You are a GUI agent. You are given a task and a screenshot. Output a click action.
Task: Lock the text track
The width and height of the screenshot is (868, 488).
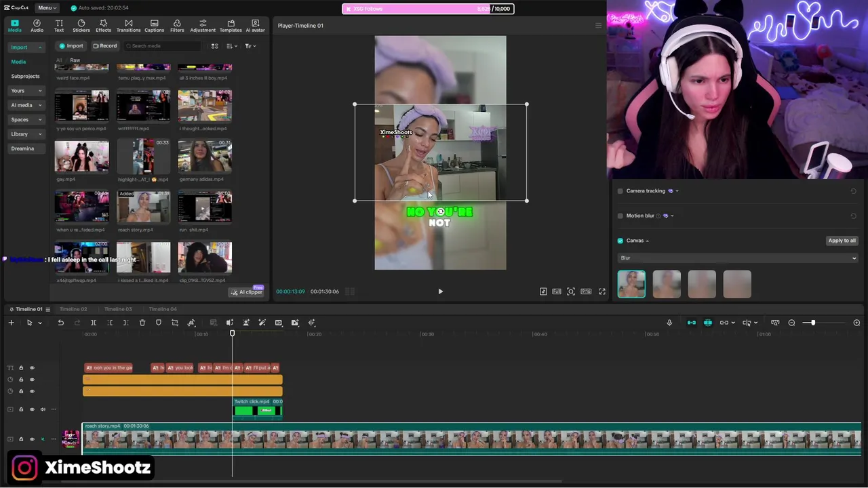[x=21, y=368]
